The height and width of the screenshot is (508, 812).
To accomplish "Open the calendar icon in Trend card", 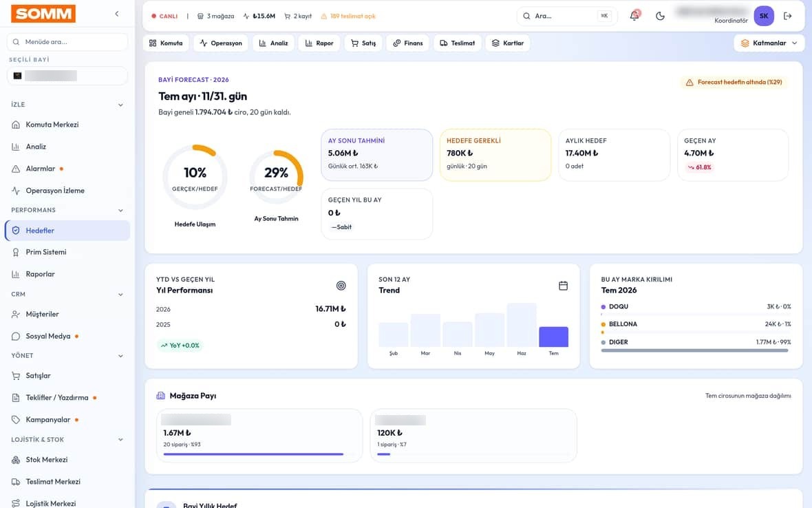I will [x=563, y=286].
